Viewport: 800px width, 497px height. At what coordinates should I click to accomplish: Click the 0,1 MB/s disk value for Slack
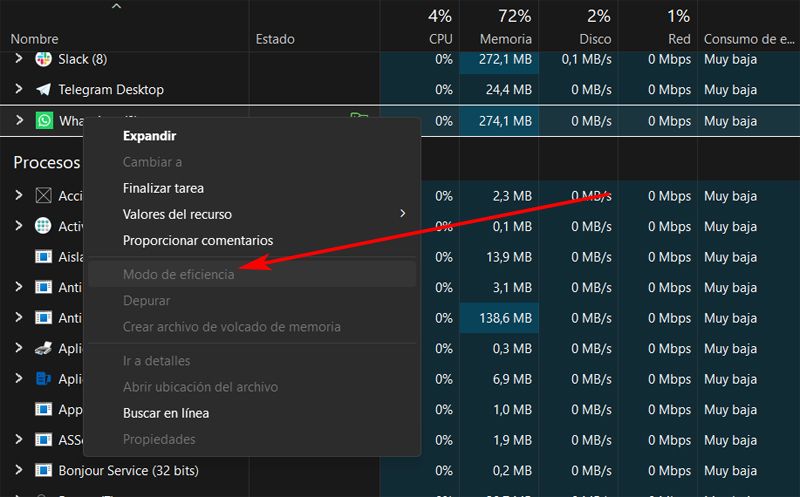586,59
